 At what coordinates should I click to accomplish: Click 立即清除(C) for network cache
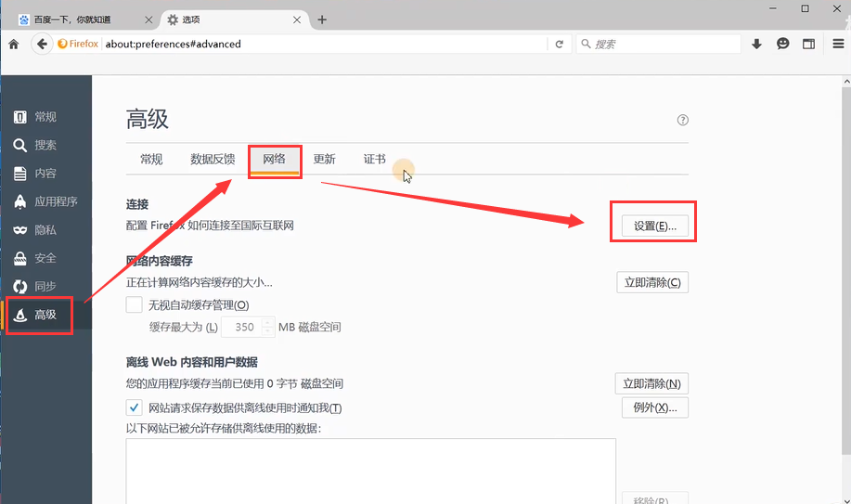coord(652,282)
